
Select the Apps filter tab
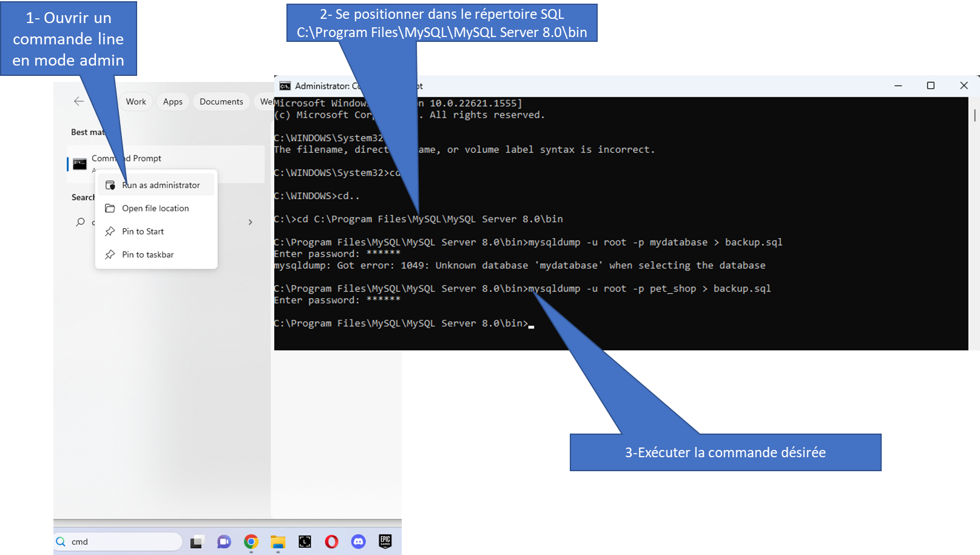(173, 101)
